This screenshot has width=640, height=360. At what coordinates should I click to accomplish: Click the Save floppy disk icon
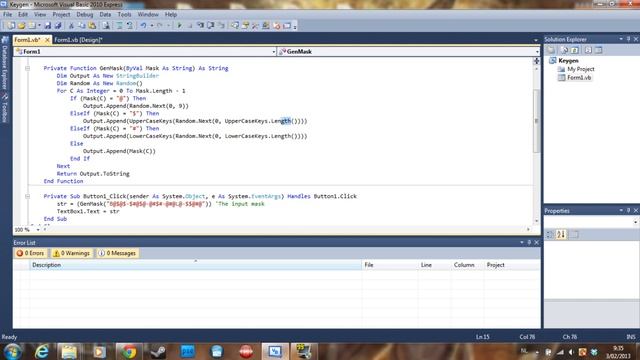click(x=48, y=26)
